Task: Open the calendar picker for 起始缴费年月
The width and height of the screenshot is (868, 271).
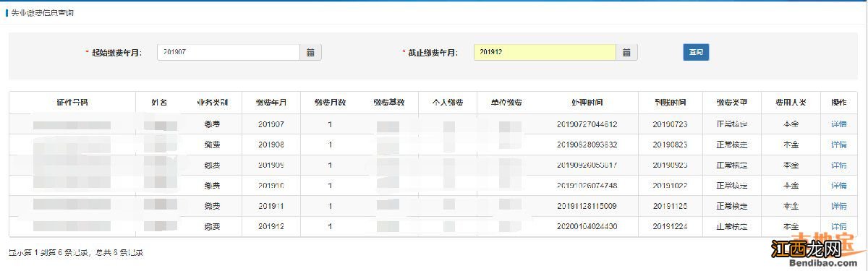Action: pyautogui.click(x=310, y=53)
